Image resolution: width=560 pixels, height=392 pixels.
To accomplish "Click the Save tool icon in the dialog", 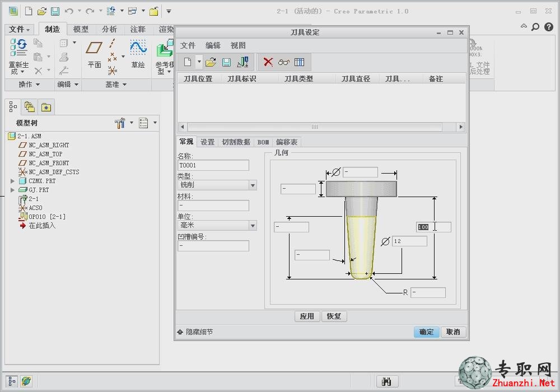I will (226, 62).
